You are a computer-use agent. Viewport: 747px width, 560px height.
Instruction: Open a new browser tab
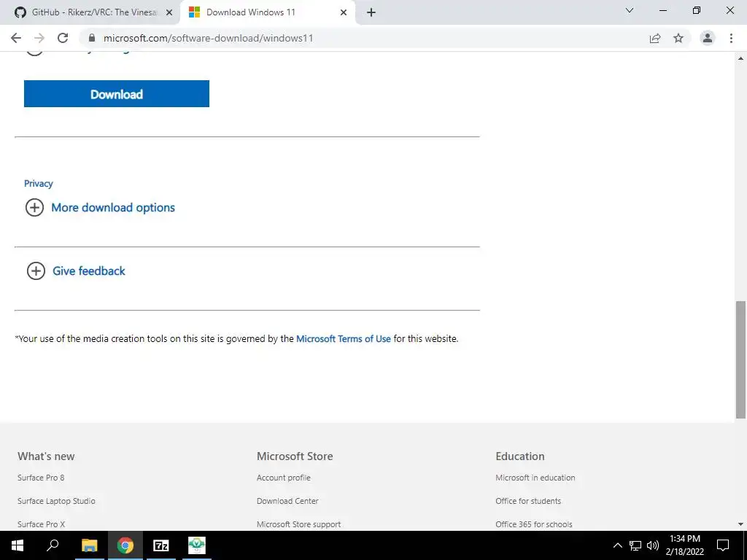[x=371, y=12]
